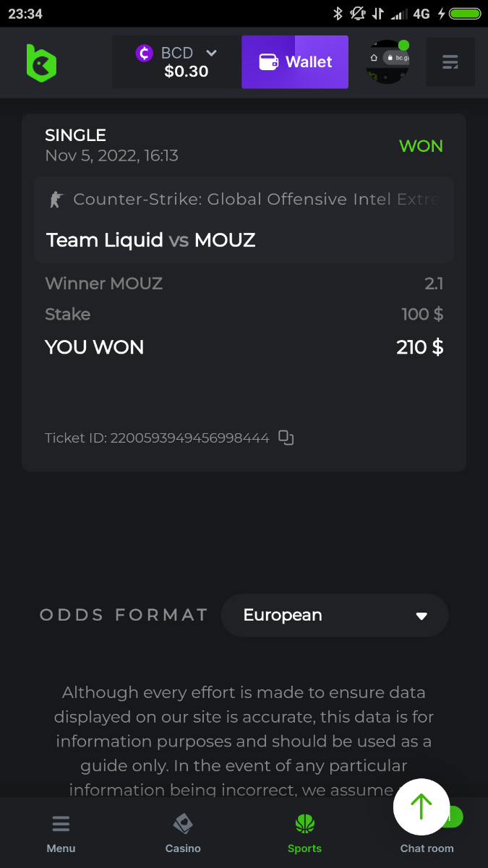Screen dimensions: 488x868
Task: Switch to the Casino tab
Action: [183, 833]
